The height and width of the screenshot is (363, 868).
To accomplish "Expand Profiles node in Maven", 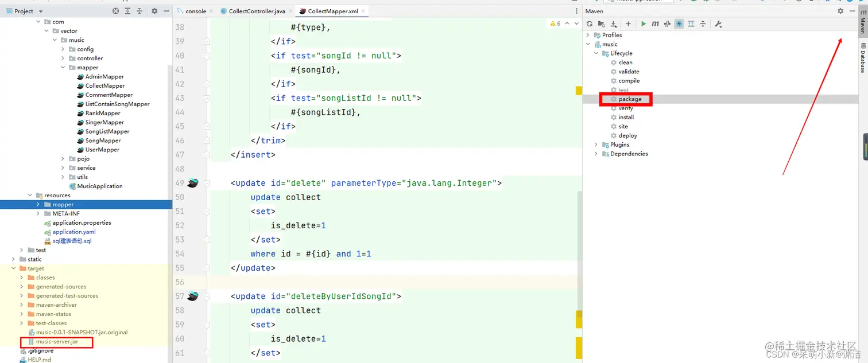I will click(x=588, y=35).
